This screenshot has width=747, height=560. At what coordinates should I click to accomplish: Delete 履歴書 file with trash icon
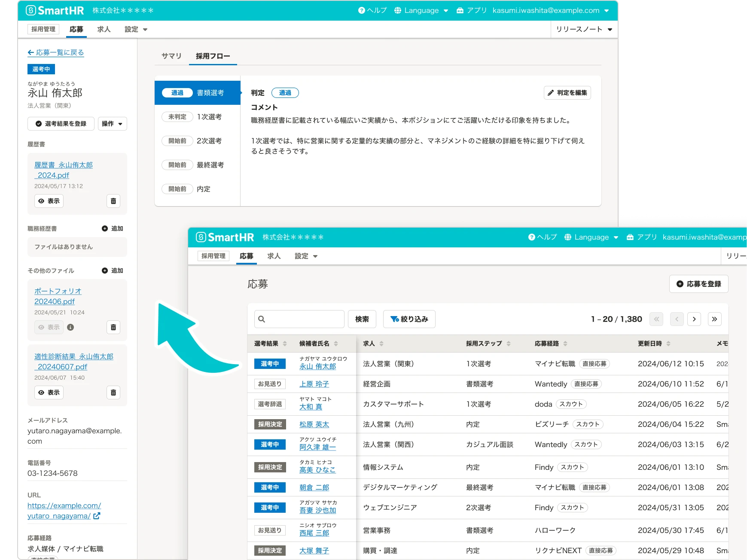113,201
